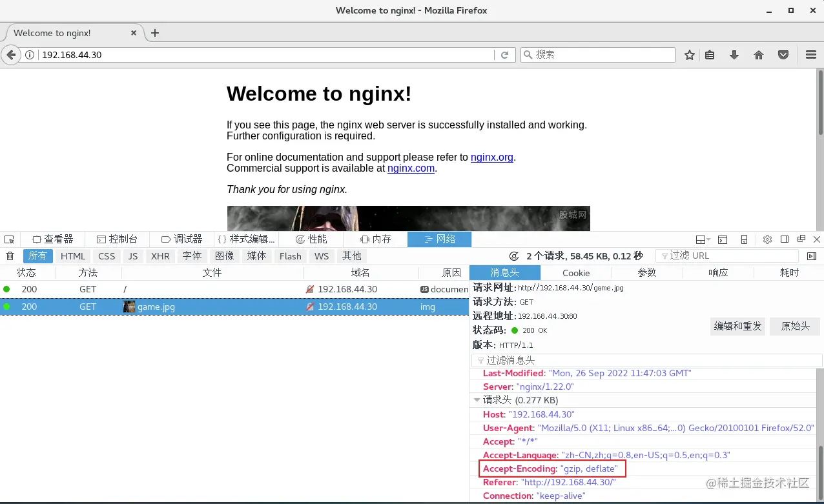
Task: Click the address bar showing 192.168.44.30
Action: pyautogui.click(x=265, y=55)
